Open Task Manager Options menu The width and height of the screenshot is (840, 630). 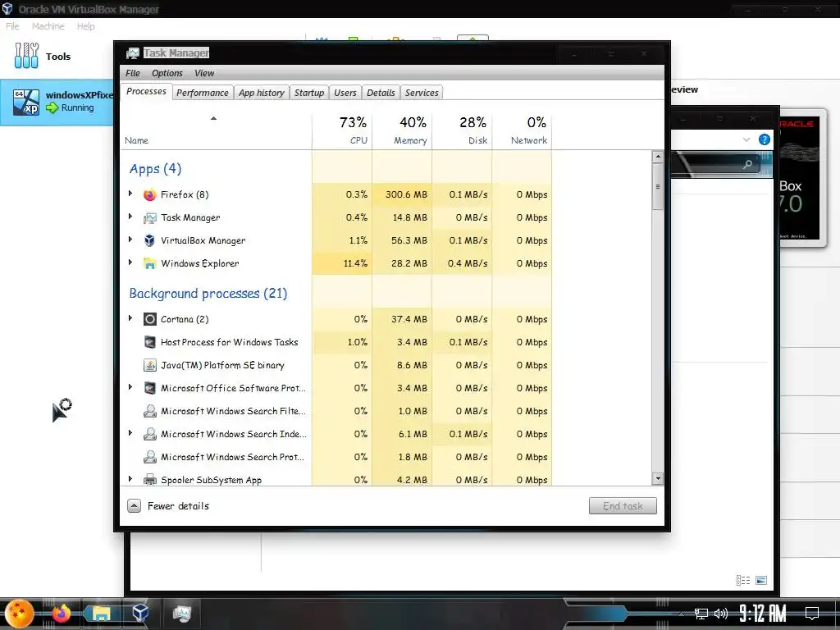point(167,73)
